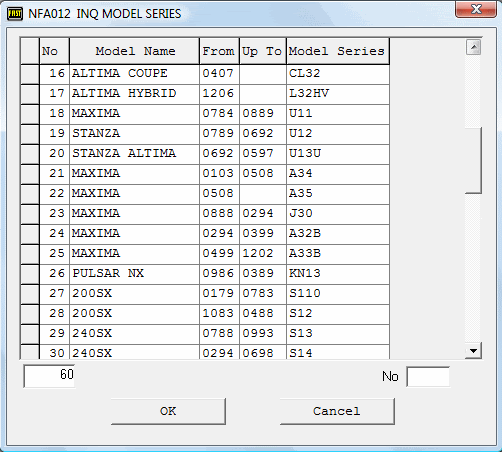Click Up To value 0783
502x452 pixels.
[x=263, y=294]
